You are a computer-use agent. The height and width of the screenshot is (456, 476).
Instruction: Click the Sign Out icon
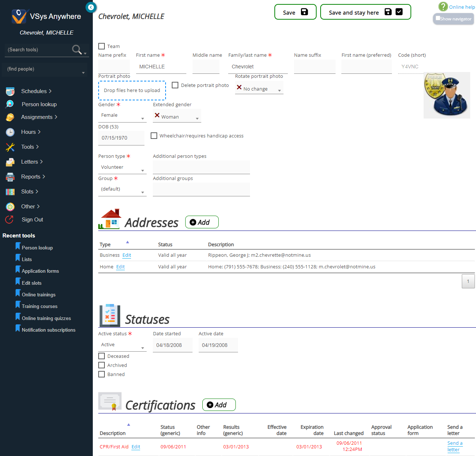tap(9, 220)
